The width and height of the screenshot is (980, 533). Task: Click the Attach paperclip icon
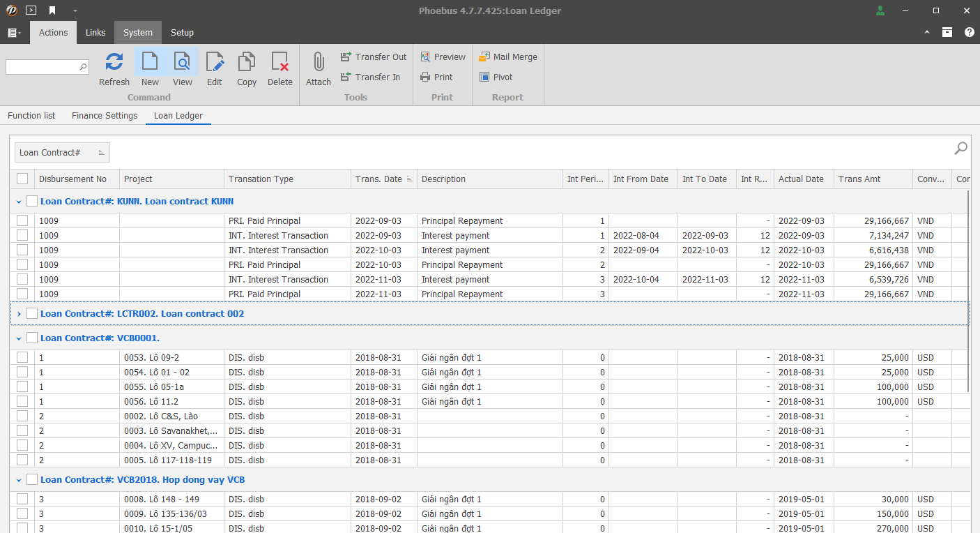pos(319,63)
